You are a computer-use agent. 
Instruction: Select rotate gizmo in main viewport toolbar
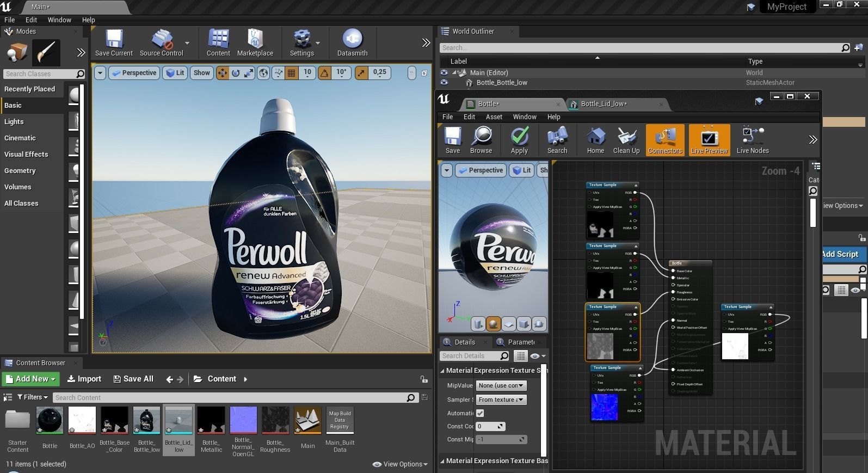tap(236, 73)
